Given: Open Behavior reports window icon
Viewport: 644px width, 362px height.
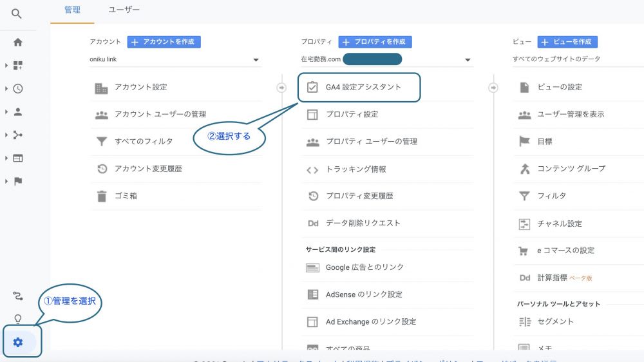Looking at the screenshot, I should [17, 158].
